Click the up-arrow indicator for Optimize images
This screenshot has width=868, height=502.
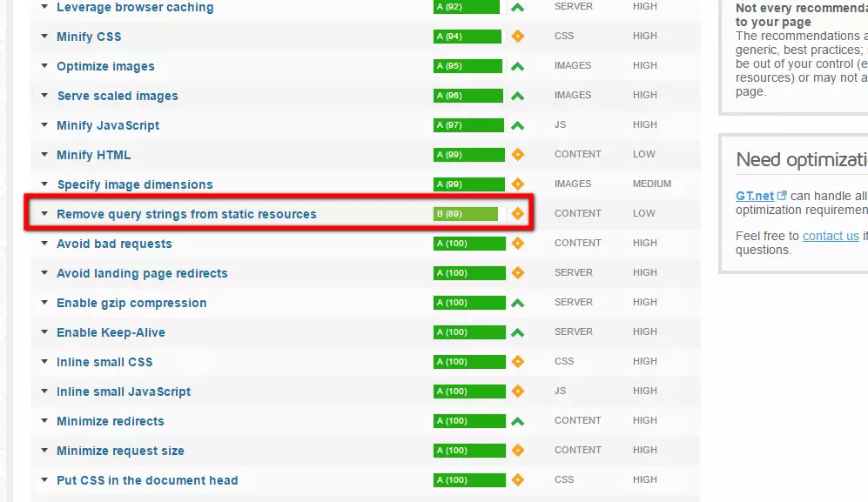coord(519,65)
